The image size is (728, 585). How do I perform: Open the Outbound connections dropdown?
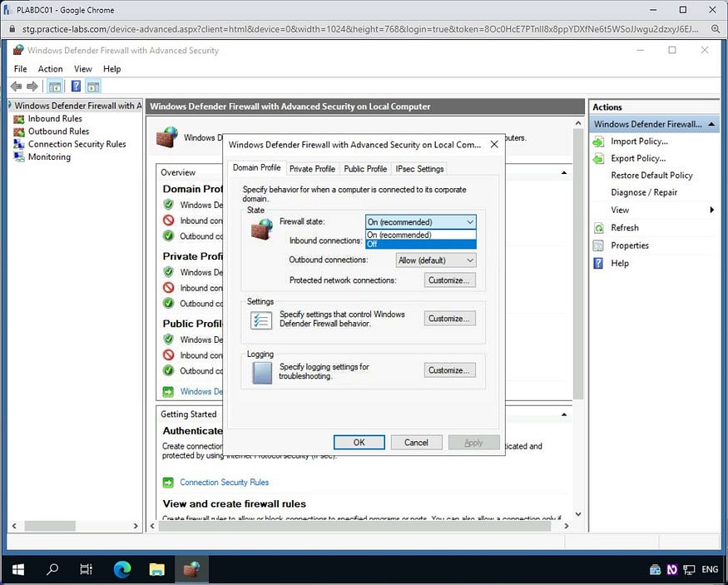435,260
